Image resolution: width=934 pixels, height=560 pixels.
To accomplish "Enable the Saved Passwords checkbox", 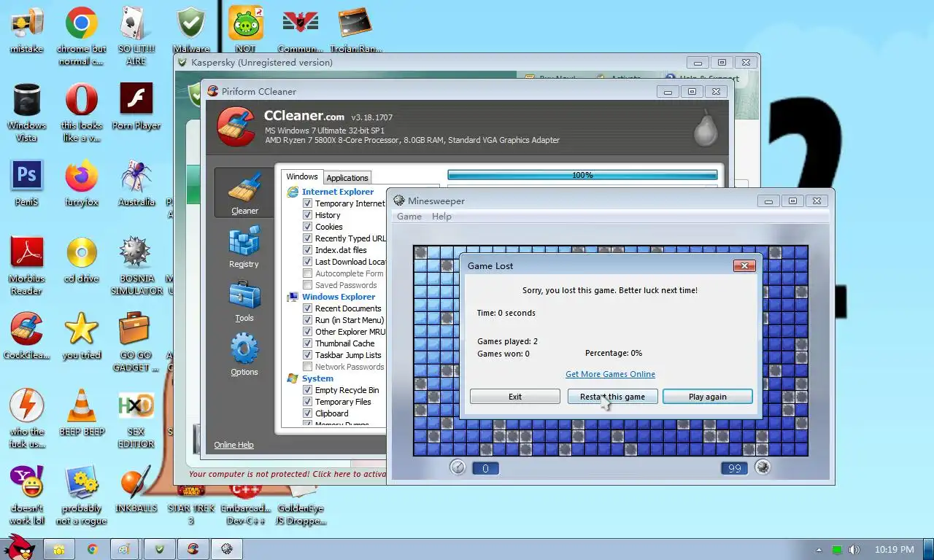I will pyautogui.click(x=308, y=285).
